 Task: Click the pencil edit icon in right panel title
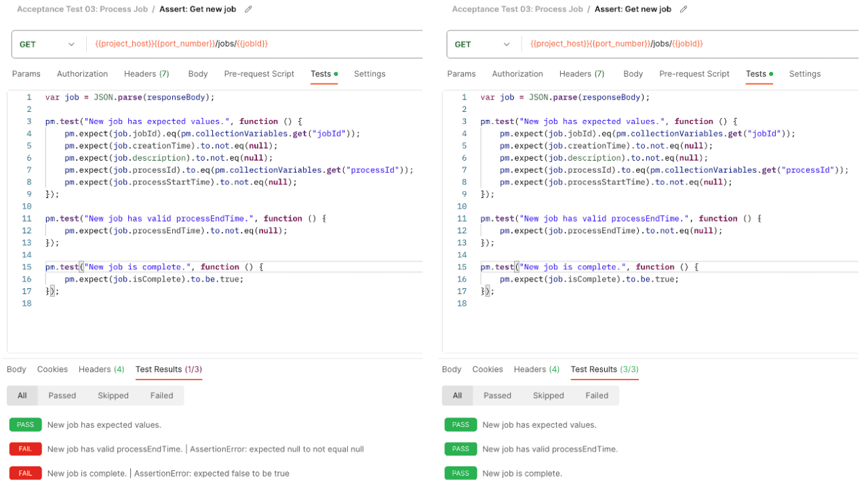(x=684, y=9)
